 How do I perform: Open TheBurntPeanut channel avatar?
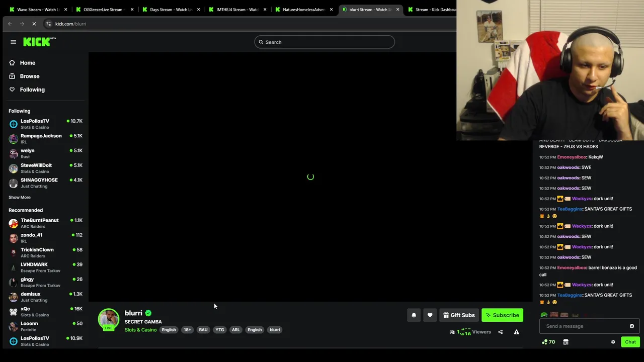pos(13,223)
